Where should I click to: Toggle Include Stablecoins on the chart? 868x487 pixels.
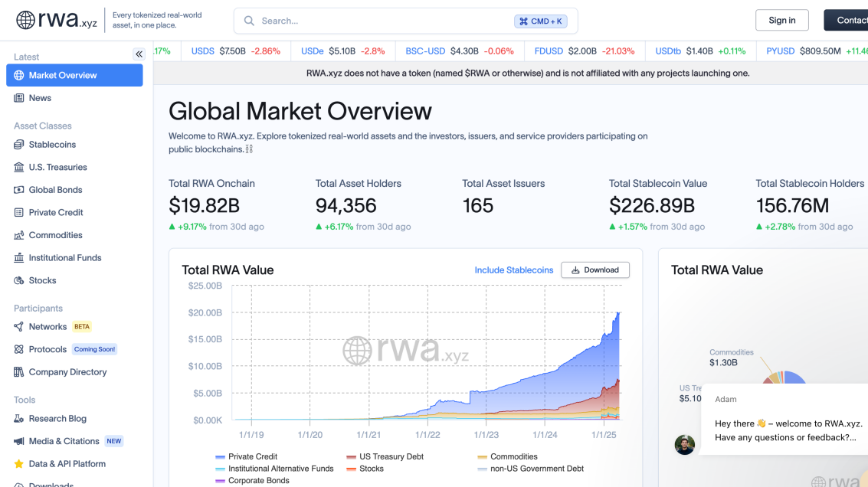coord(513,270)
